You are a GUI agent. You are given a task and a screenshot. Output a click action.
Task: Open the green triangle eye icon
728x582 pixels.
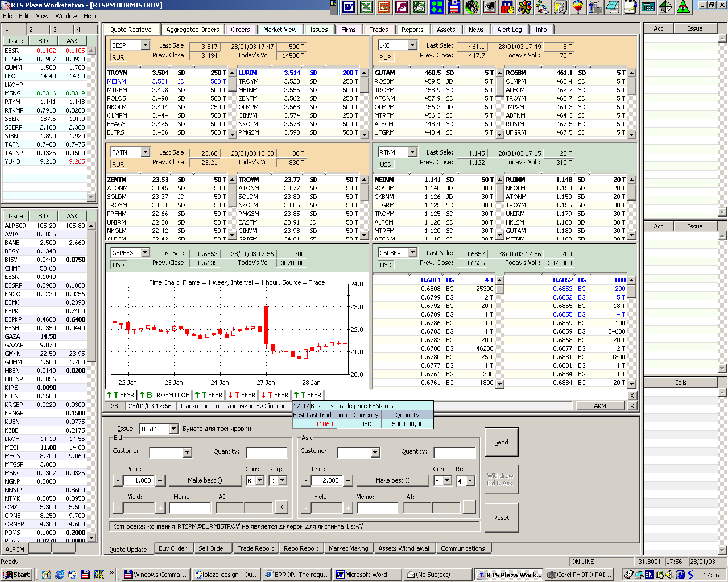click(683, 7)
